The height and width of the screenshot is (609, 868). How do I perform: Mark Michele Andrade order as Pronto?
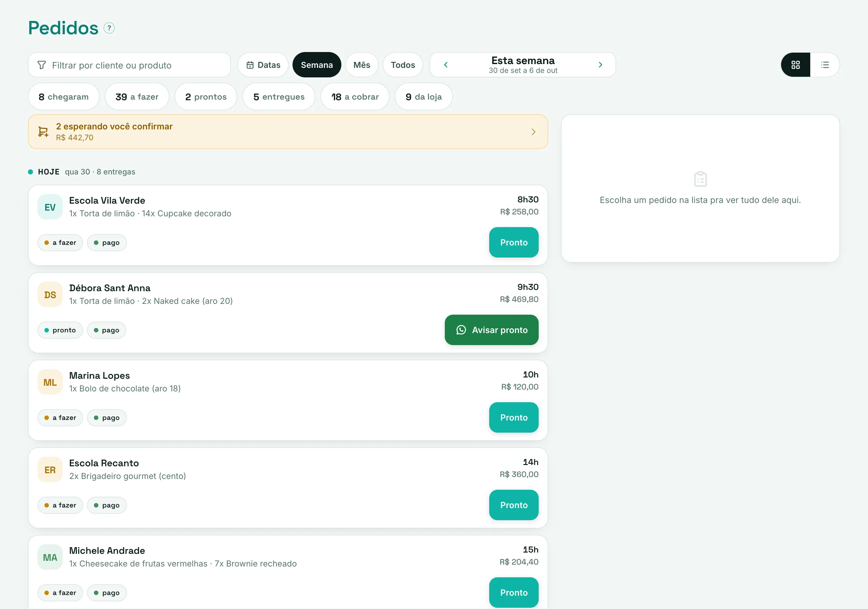pos(514,593)
